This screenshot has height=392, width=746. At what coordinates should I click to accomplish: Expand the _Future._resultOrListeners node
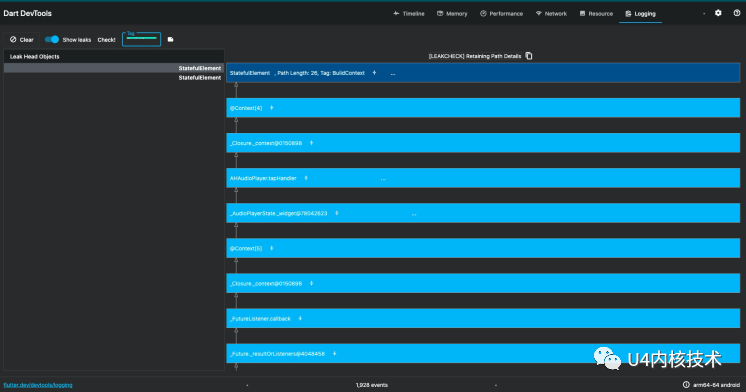(334, 353)
